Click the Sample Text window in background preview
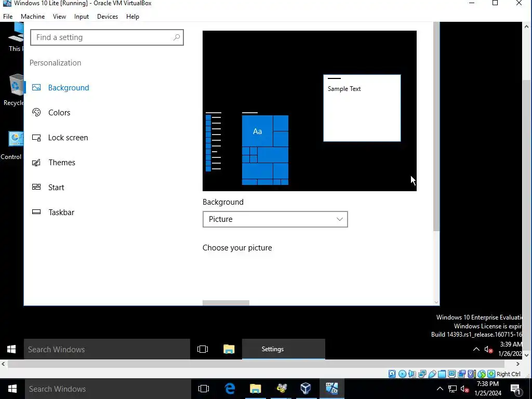The image size is (532, 399). (362, 108)
